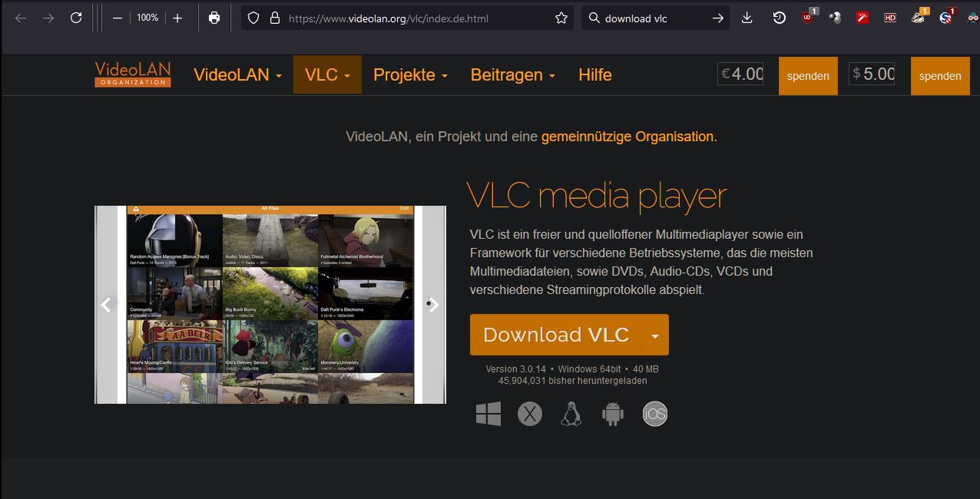The image size is (980, 499).
Task: Open the Android download icon
Action: [x=612, y=414]
